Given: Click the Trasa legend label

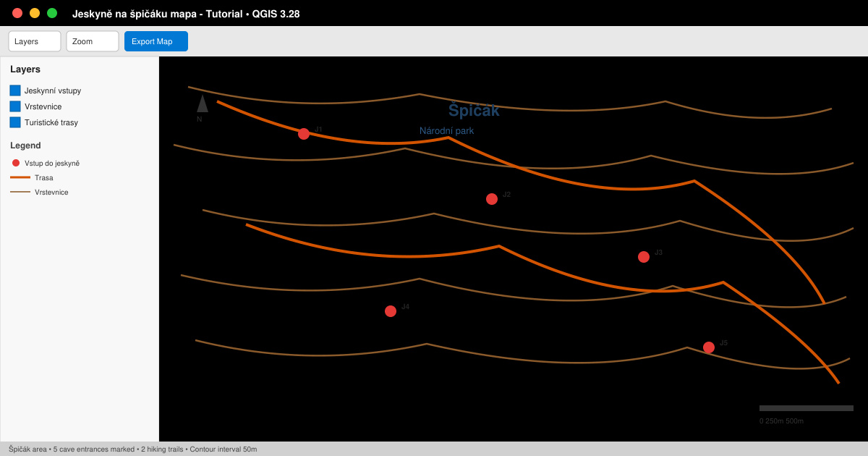Looking at the screenshot, I should tap(44, 178).
